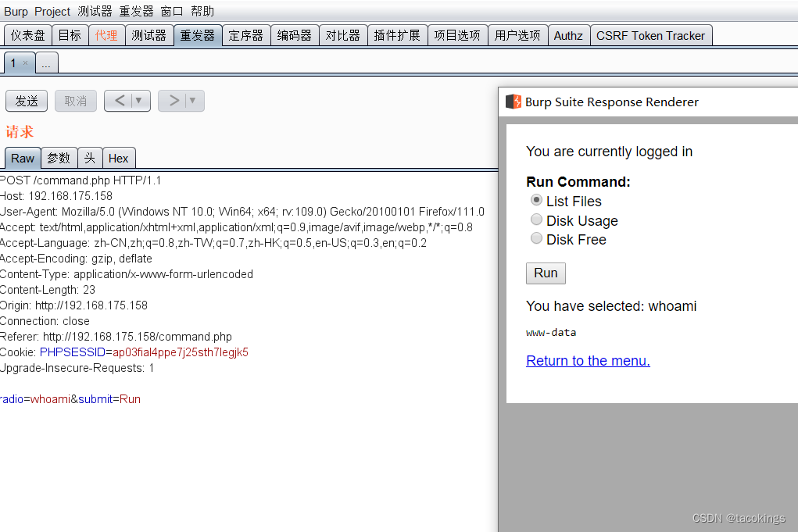This screenshot has height=532, width=798.
Task: Click the User-Agent header line
Action: 242,212
